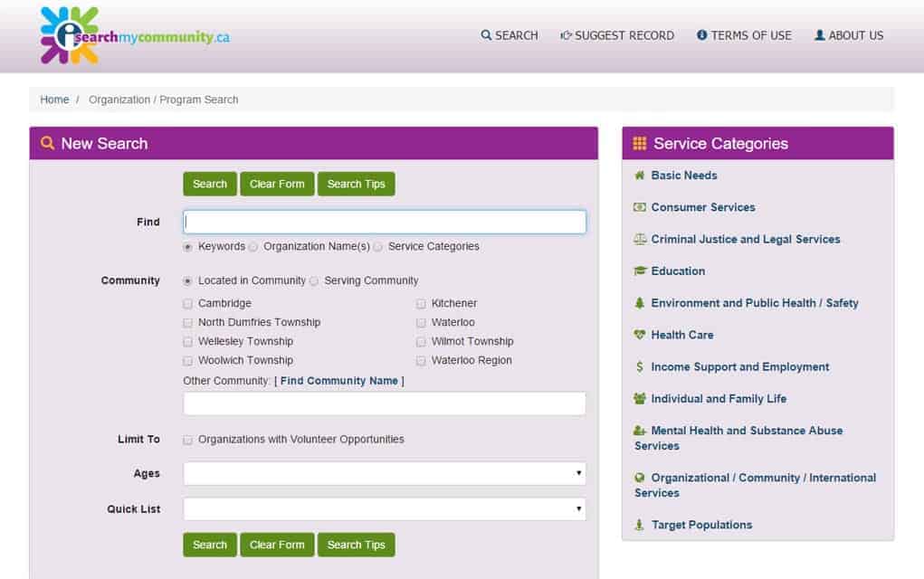Open the Find Community Name link
The height and width of the screenshot is (579, 924).
(339, 380)
